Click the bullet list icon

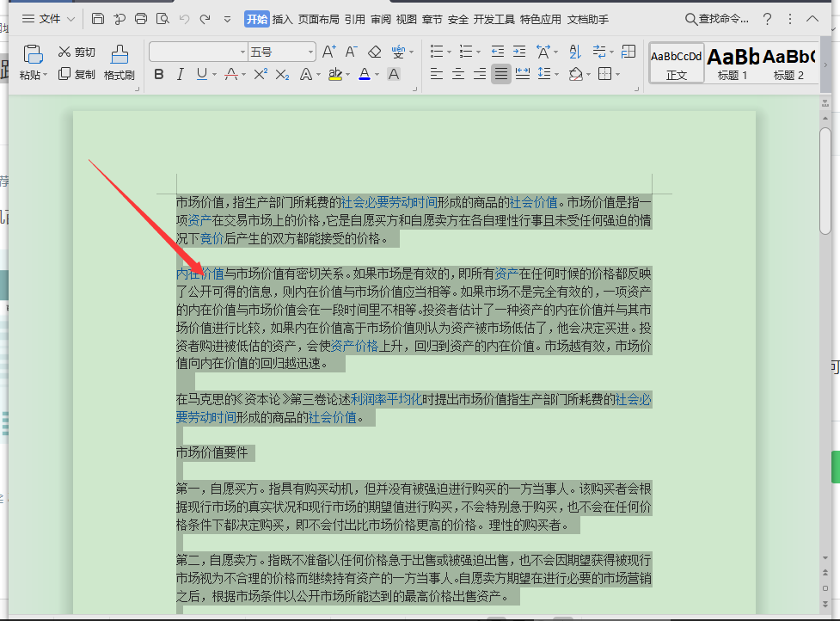[437, 52]
